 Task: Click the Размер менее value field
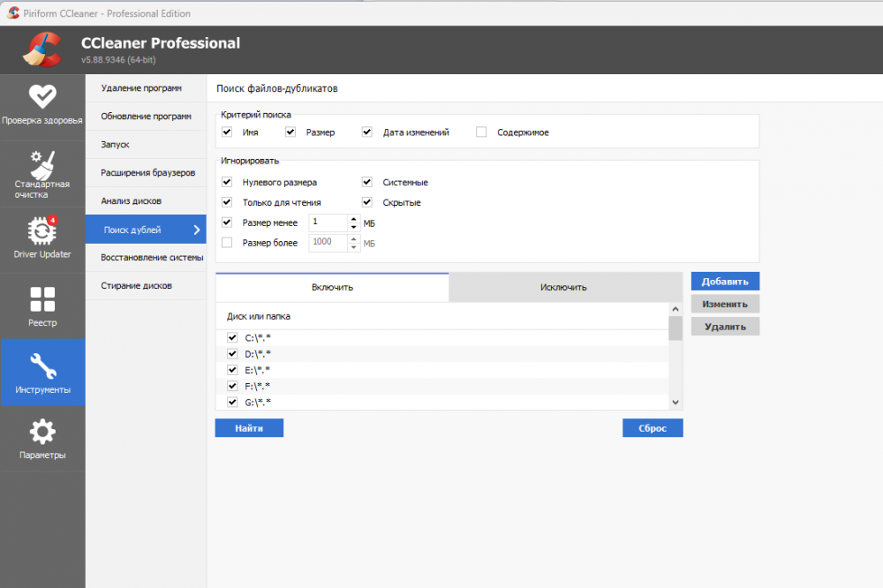click(328, 222)
